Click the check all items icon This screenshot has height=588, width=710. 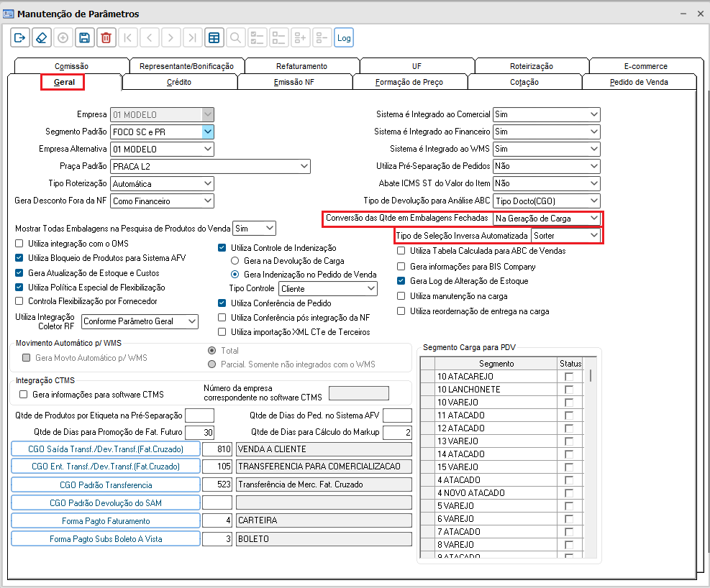click(x=258, y=38)
